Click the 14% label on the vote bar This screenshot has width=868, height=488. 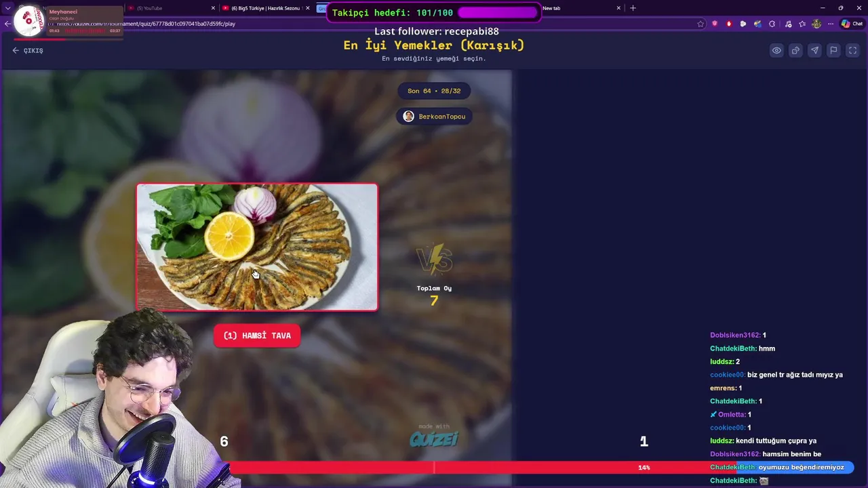[x=644, y=468]
